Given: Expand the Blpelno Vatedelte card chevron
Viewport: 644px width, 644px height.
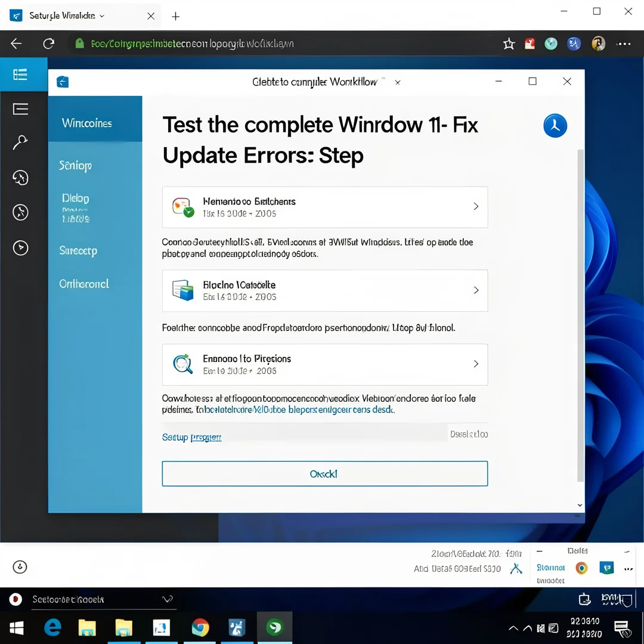Looking at the screenshot, I should (476, 290).
